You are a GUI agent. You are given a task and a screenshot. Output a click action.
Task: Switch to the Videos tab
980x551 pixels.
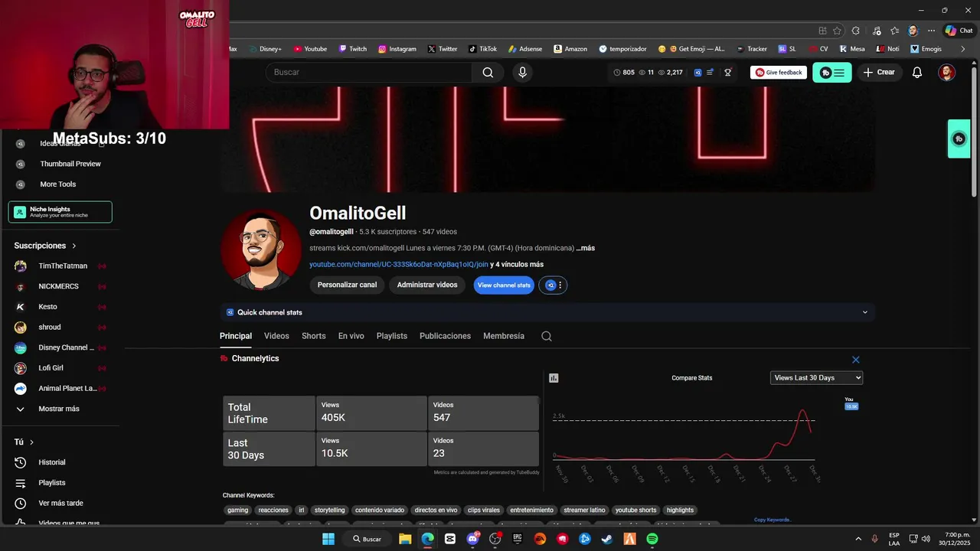tap(276, 336)
